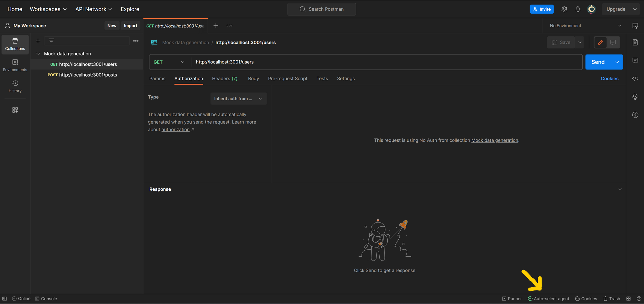
Task: Open the Pre-request Script tab
Action: [288, 79]
